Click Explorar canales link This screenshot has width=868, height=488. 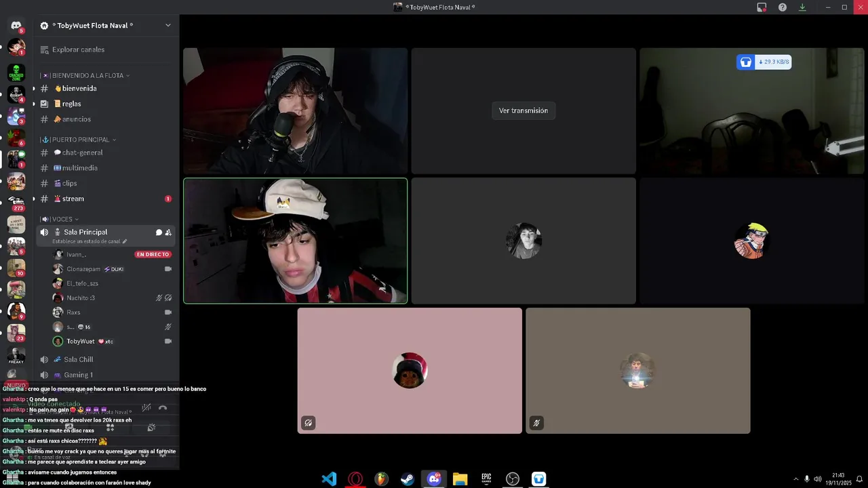point(78,49)
